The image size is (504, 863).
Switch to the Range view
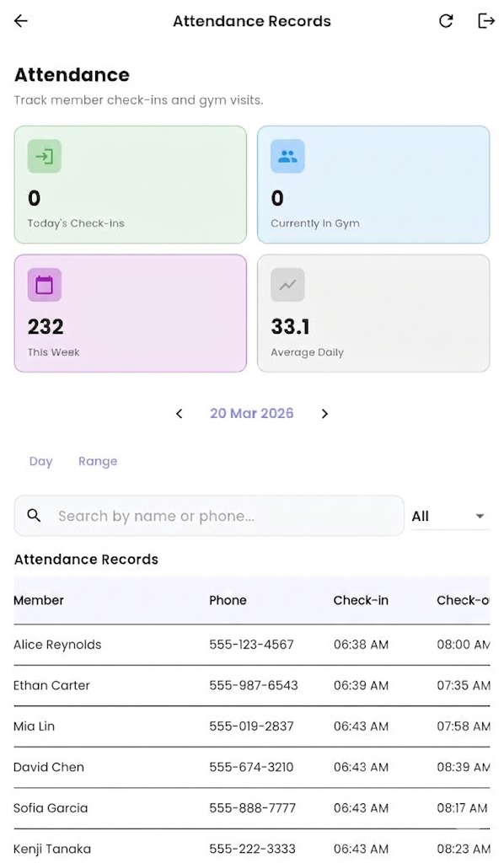[98, 461]
